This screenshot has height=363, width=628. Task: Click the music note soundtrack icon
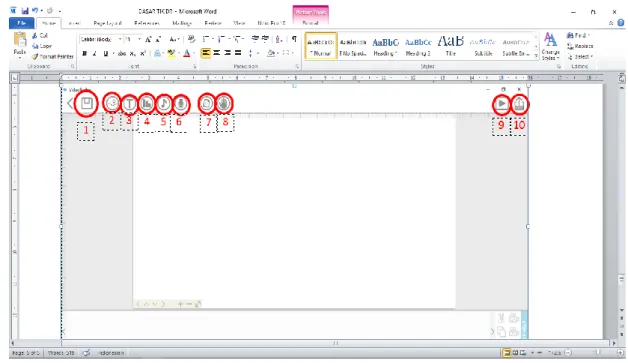point(163,104)
